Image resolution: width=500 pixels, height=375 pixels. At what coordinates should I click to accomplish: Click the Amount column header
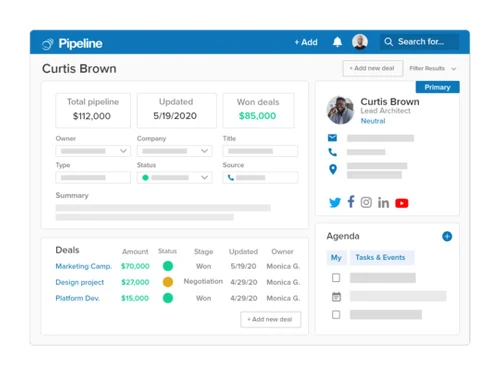tap(135, 252)
